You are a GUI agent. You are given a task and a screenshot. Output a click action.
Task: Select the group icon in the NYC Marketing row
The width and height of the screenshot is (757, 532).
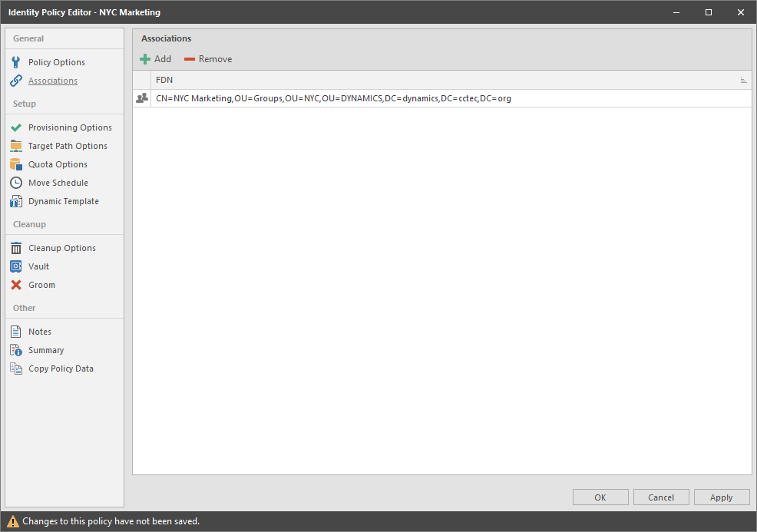[x=142, y=98]
